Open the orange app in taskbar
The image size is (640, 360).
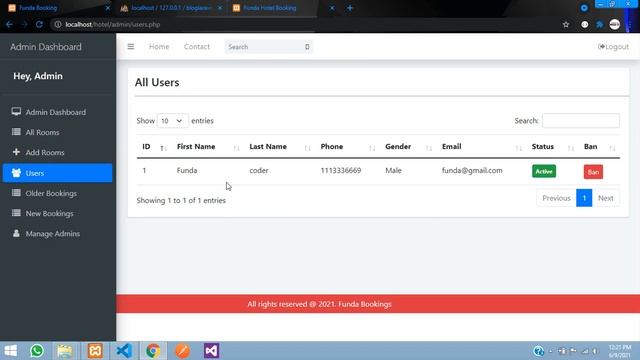click(182, 351)
